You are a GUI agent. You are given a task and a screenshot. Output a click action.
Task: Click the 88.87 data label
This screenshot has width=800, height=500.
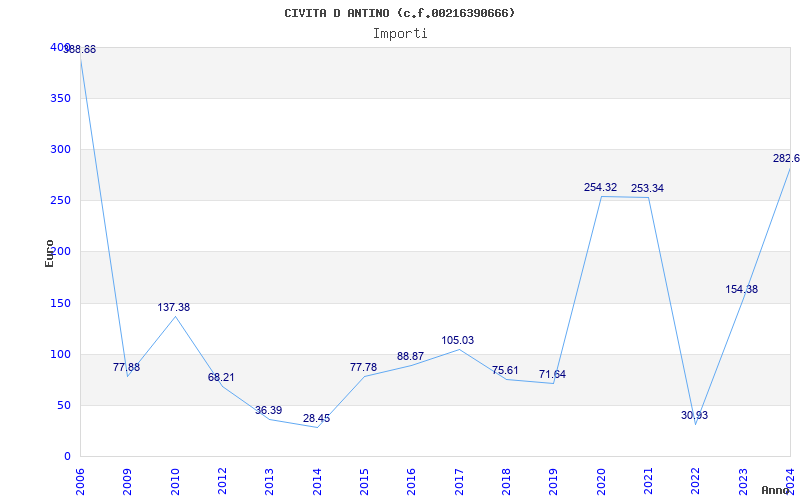(410, 356)
